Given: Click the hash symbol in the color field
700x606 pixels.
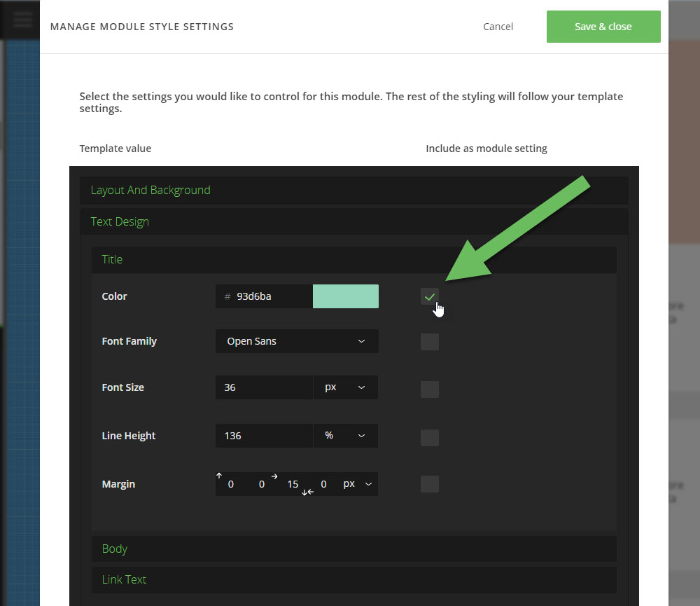Looking at the screenshot, I should (x=225, y=296).
